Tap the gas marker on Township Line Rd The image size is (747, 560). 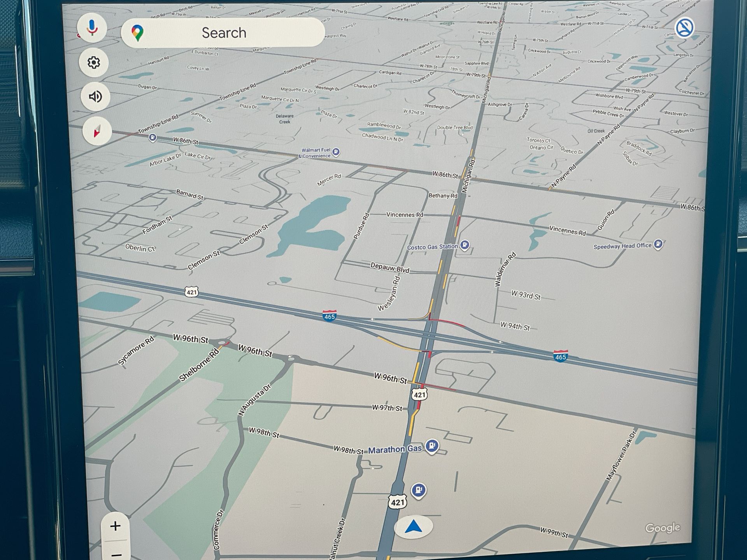click(153, 137)
